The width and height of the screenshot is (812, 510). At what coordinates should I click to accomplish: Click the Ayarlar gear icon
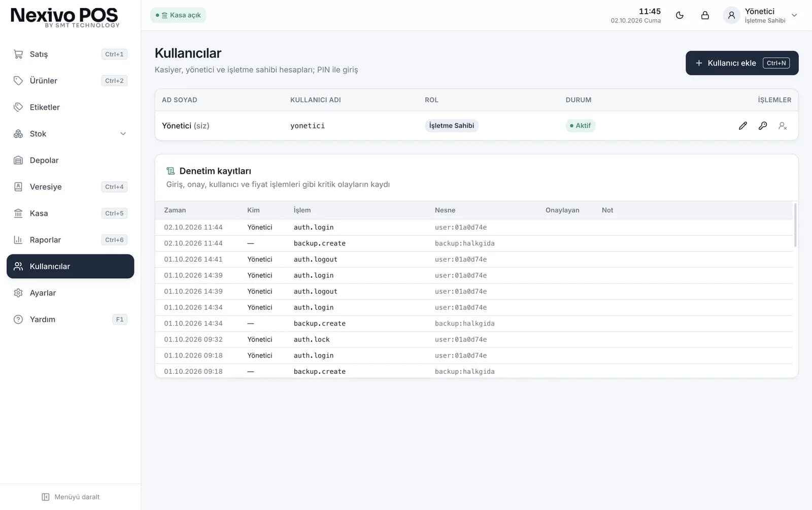(18, 293)
